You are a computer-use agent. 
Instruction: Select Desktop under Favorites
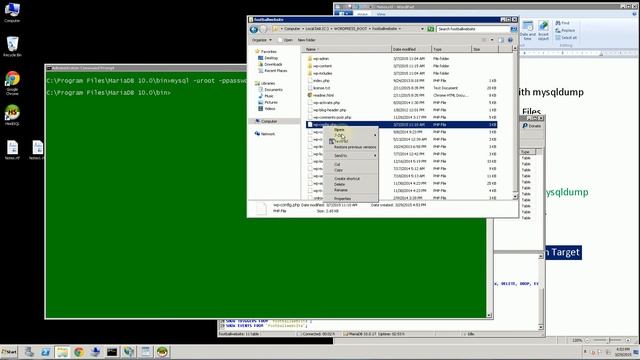coord(268,58)
